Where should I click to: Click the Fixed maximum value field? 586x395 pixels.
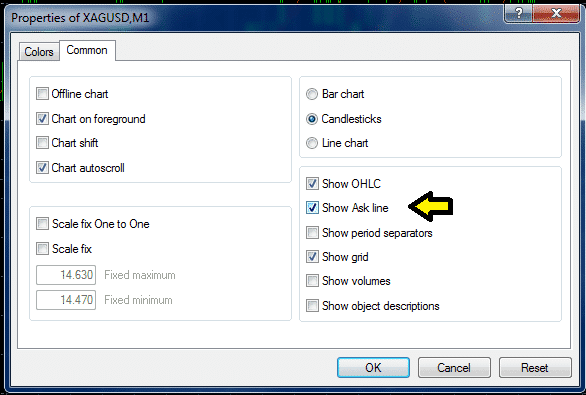pos(66,275)
